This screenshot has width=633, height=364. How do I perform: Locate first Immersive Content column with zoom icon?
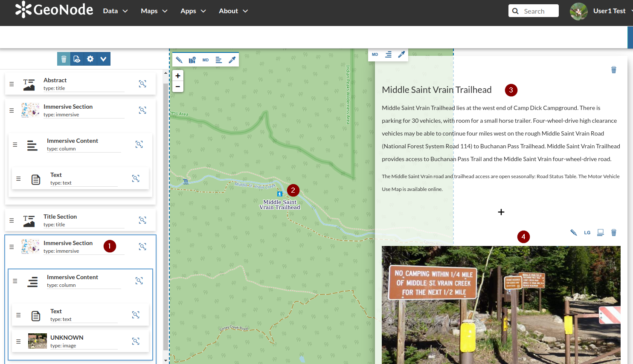[x=139, y=144]
